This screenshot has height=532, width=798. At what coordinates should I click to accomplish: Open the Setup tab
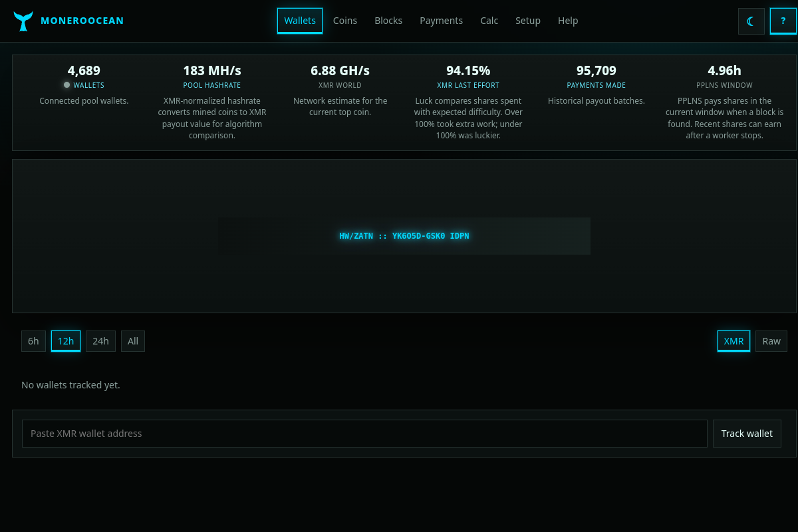click(x=528, y=21)
